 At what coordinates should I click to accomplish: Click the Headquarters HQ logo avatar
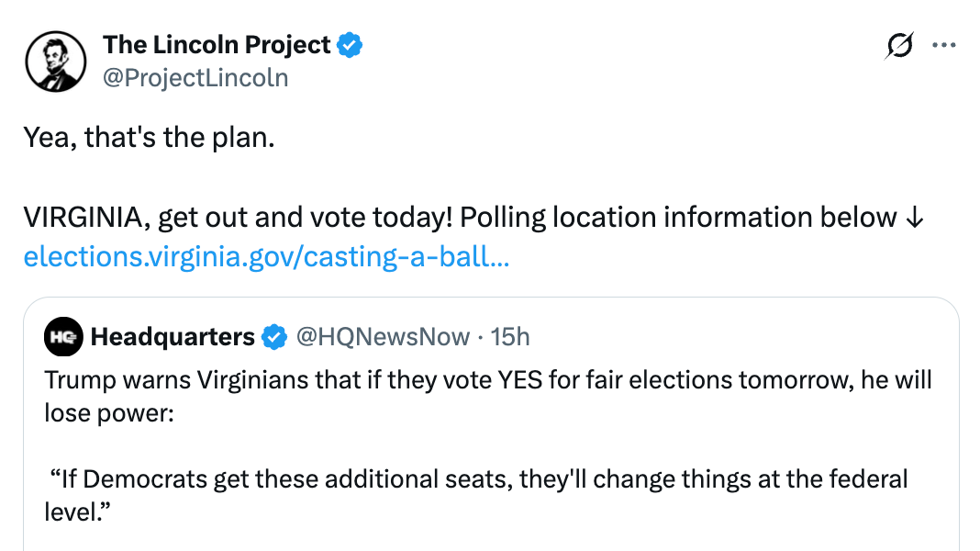coord(63,337)
